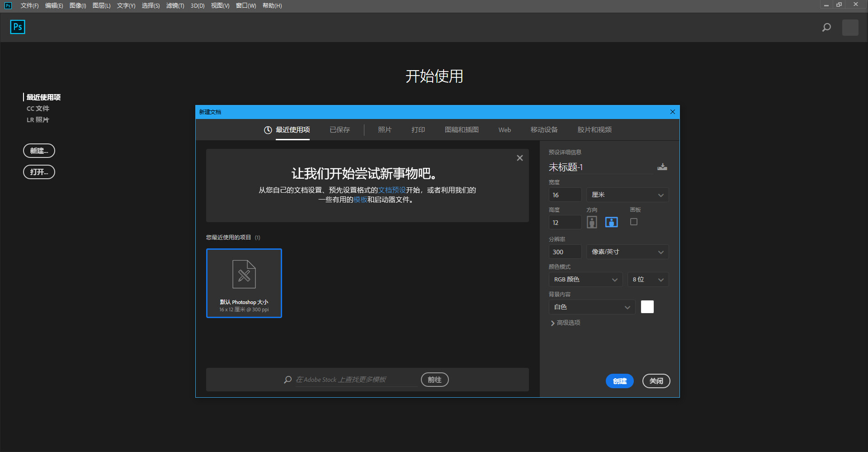This screenshot has width=868, height=452.
Task: Click the white background color swatch
Action: point(647,307)
